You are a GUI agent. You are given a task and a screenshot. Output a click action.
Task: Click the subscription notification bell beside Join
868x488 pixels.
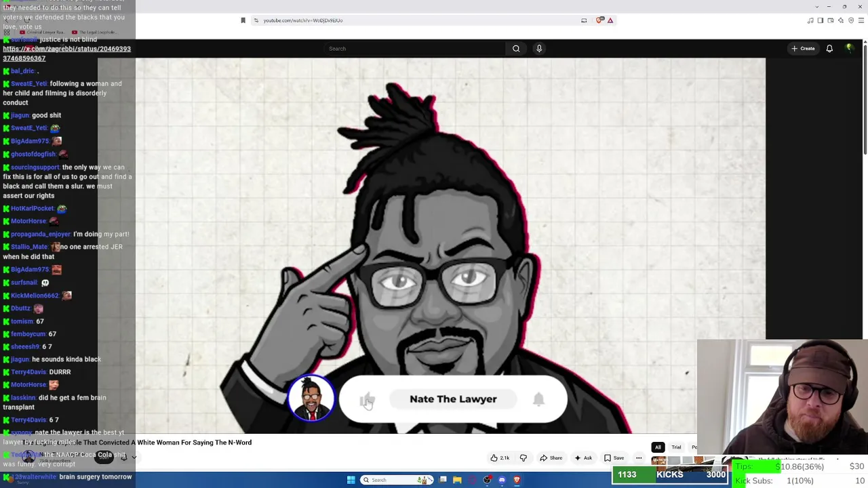pyautogui.click(x=123, y=457)
